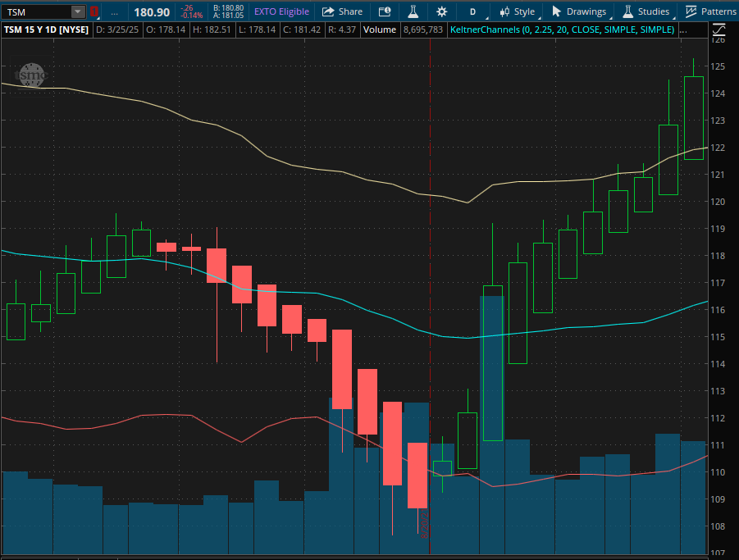Viewport: 739px width, 560px height.
Task: Expand the TSM symbol dropdown arrow
Action: click(x=78, y=11)
